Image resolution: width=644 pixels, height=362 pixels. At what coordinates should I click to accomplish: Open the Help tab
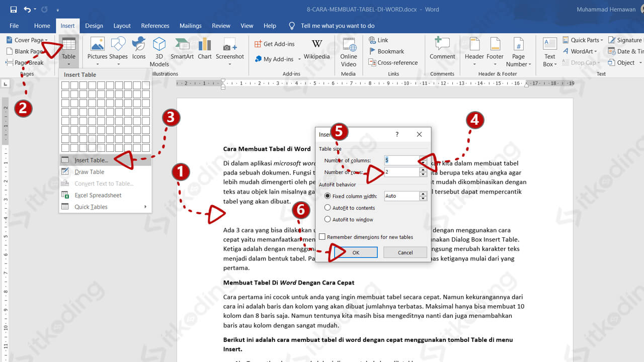270,26
